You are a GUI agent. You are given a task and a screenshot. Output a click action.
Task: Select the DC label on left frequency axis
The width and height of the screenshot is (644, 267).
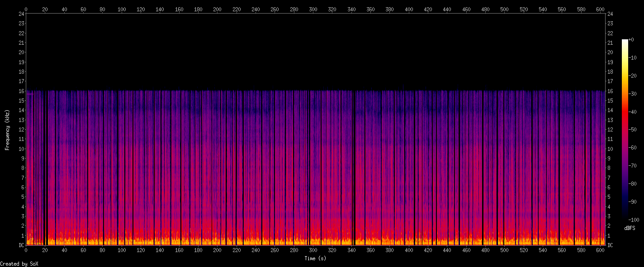(x=21, y=245)
